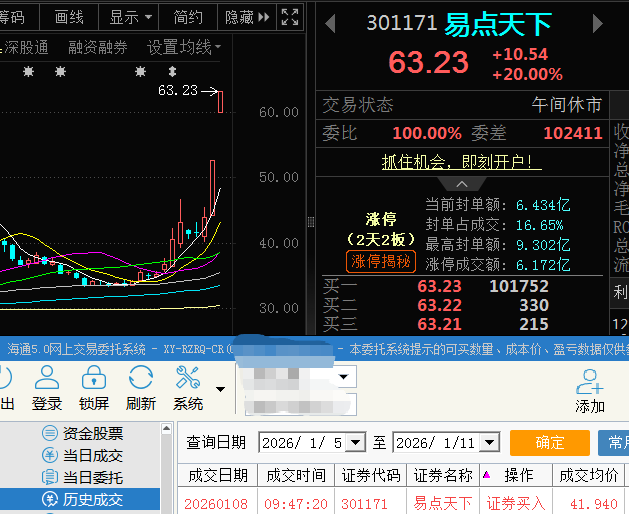Open 当日委托 in the sidebar
The width and height of the screenshot is (629, 514).
click(x=83, y=477)
